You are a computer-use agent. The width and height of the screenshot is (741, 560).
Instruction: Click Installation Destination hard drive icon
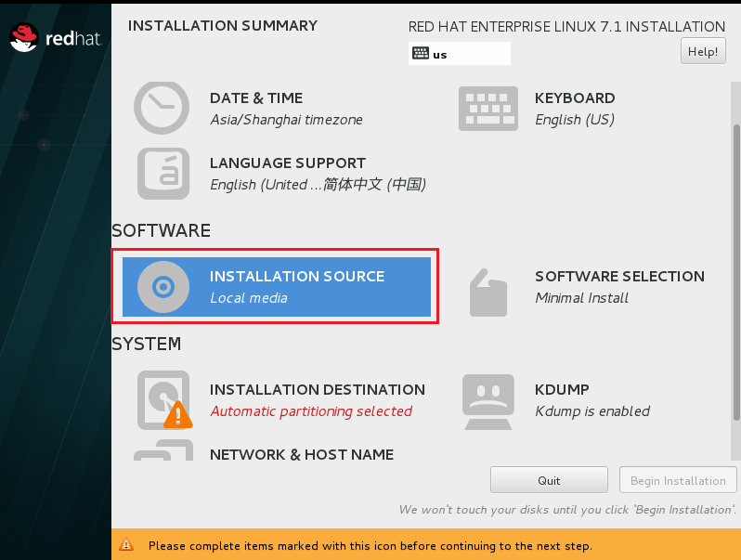(x=163, y=399)
